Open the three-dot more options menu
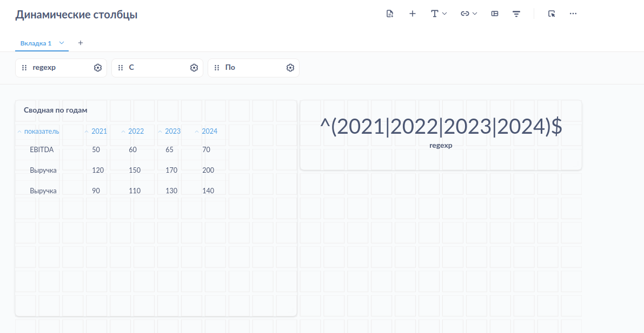The height and width of the screenshot is (333, 644). click(x=573, y=14)
